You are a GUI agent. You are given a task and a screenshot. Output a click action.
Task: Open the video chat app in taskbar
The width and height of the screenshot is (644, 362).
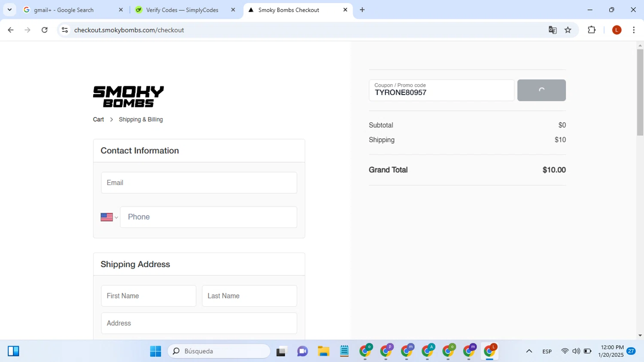click(x=303, y=351)
